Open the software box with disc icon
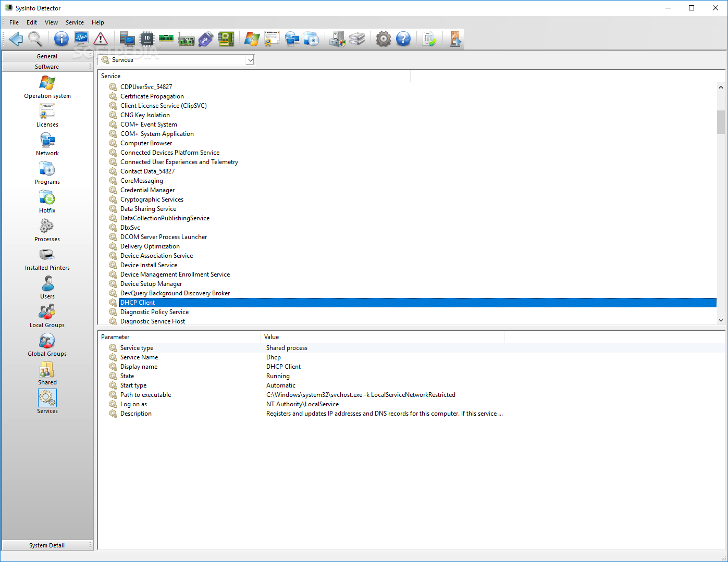 (x=311, y=39)
